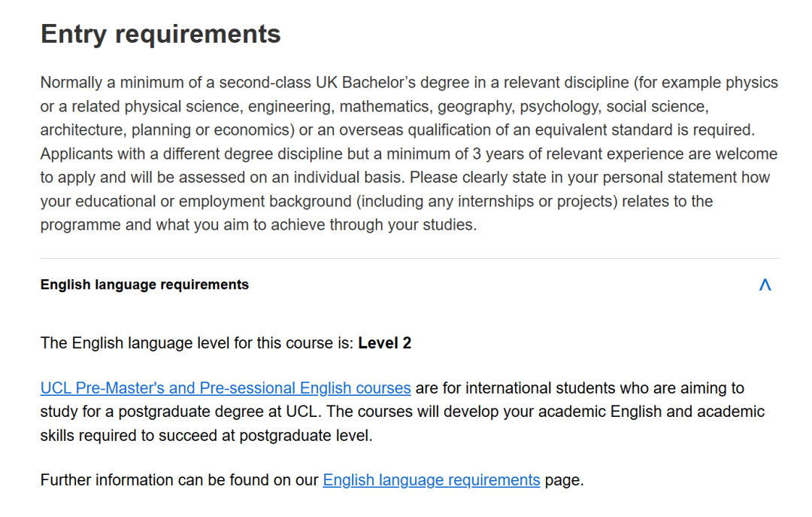Click "are for international students" text
This screenshot has height=517, width=812.
[x=511, y=388]
